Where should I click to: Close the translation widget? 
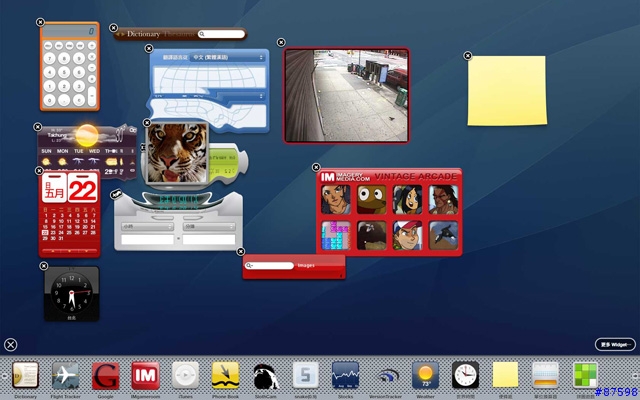click(149, 49)
